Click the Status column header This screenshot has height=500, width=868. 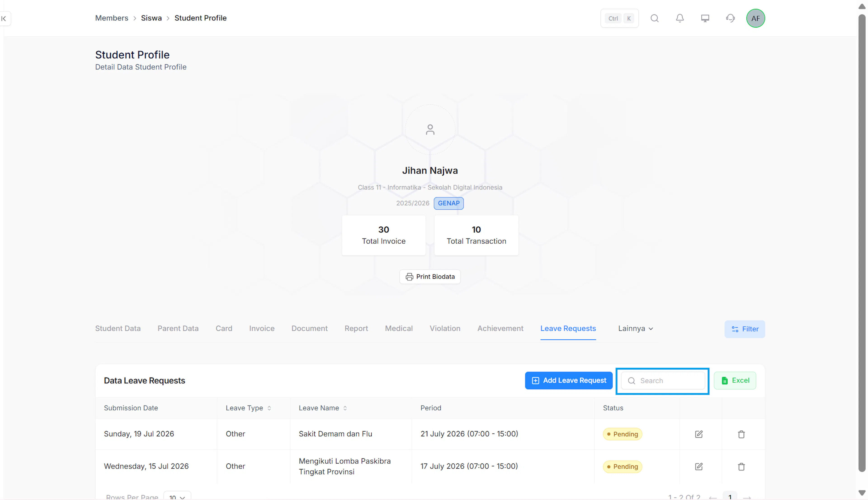[613, 408]
